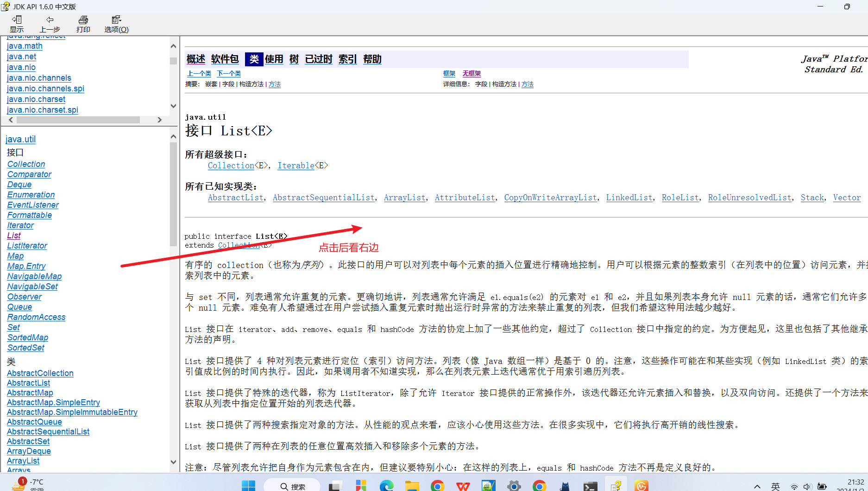Click the 方法 link in the 详细信息 row
Image resolution: width=868 pixels, height=491 pixels.
click(x=528, y=84)
